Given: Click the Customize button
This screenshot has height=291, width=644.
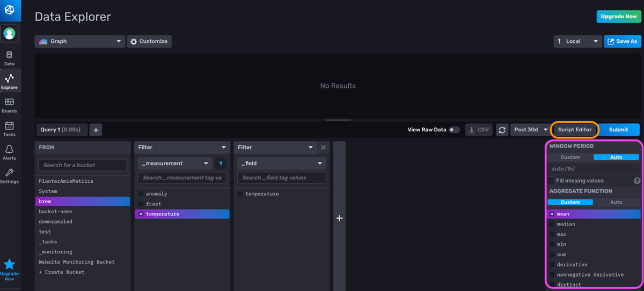Looking at the screenshot, I should [149, 41].
